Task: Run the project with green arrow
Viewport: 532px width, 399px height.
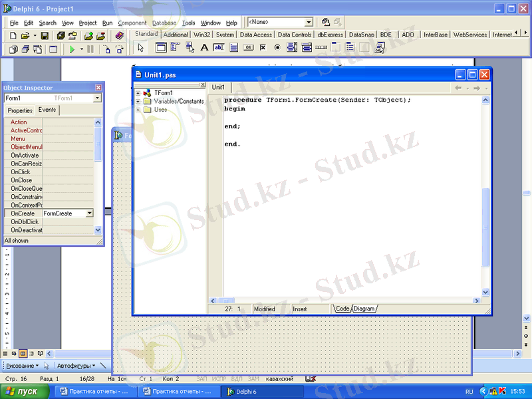Action: [72, 49]
